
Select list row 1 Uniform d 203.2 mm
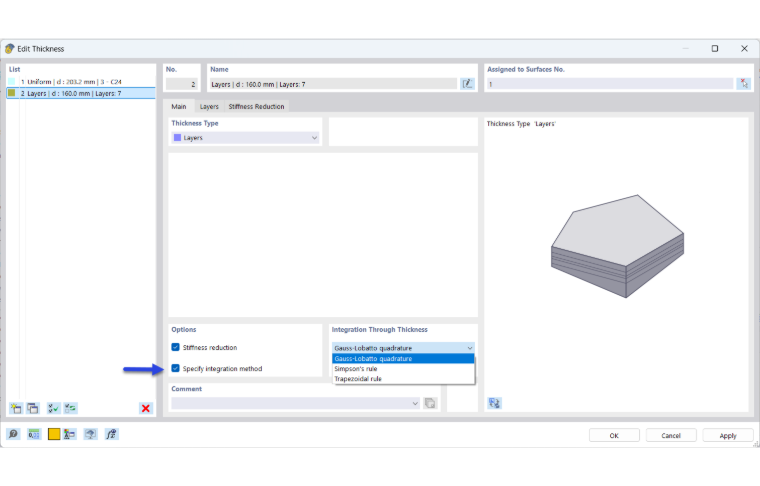point(81,82)
